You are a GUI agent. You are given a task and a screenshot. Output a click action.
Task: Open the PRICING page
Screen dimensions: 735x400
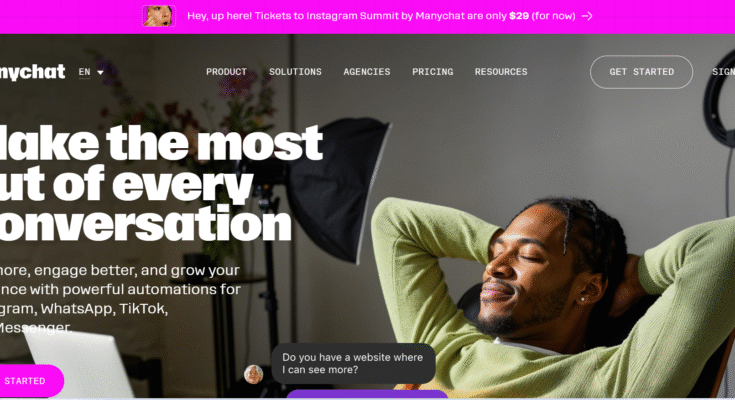(x=433, y=72)
